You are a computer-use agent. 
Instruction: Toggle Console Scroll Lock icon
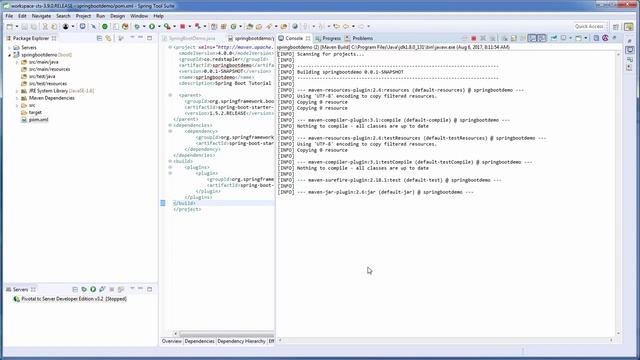513,38
